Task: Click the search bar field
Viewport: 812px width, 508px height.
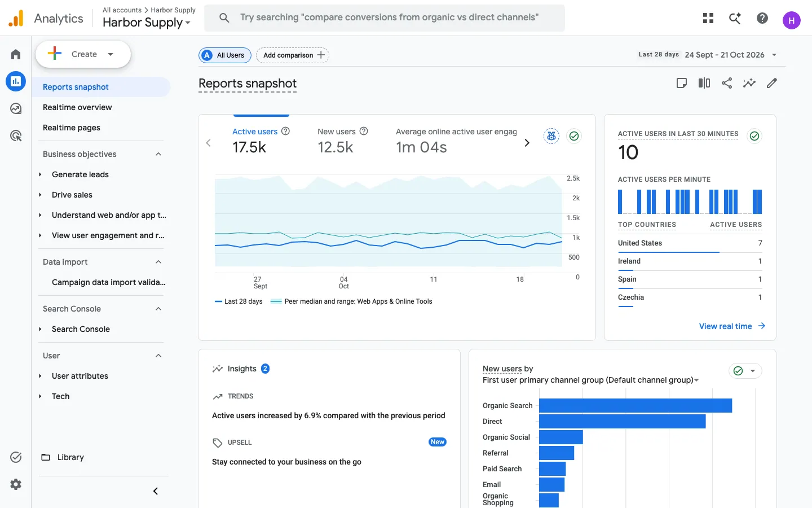Action: [385, 18]
